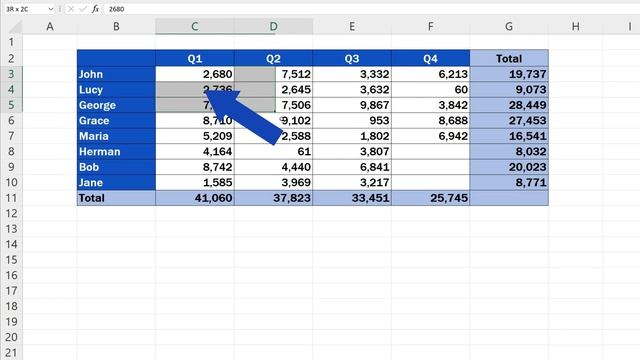Select row 11 header
Screen dimensions: 640x360
11,198
